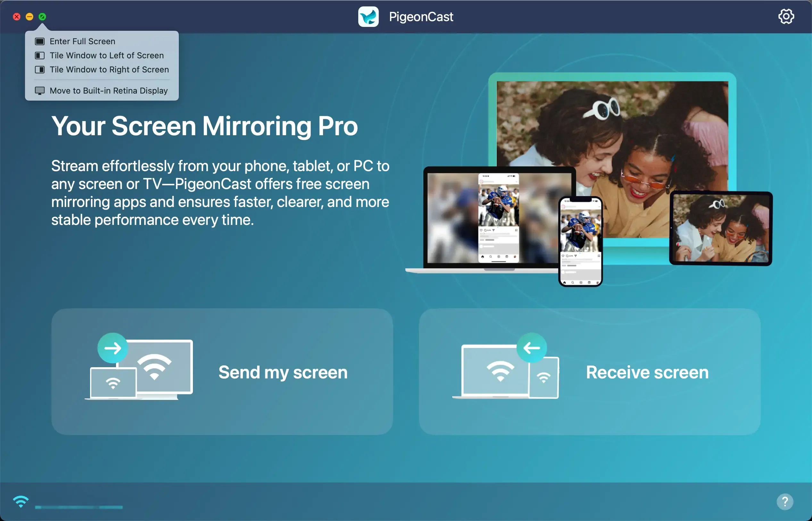Click the Receive screen button
The height and width of the screenshot is (521, 812).
point(590,371)
